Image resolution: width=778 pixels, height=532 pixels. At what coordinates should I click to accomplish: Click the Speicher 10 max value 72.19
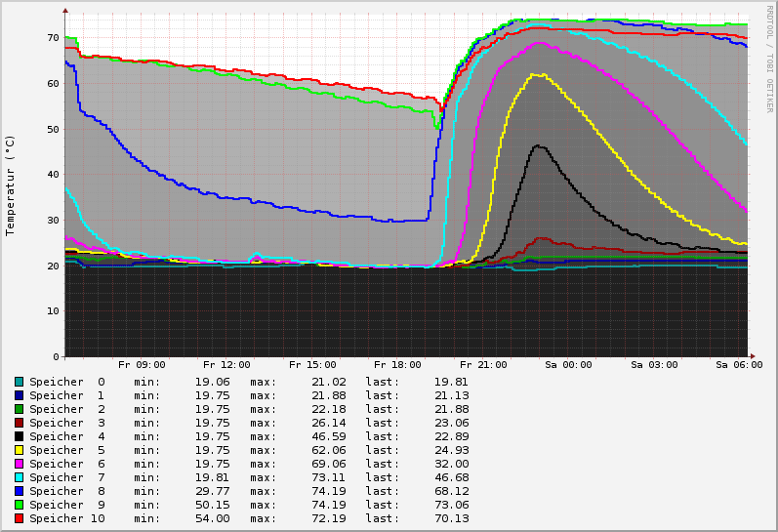pyautogui.click(x=329, y=518)
